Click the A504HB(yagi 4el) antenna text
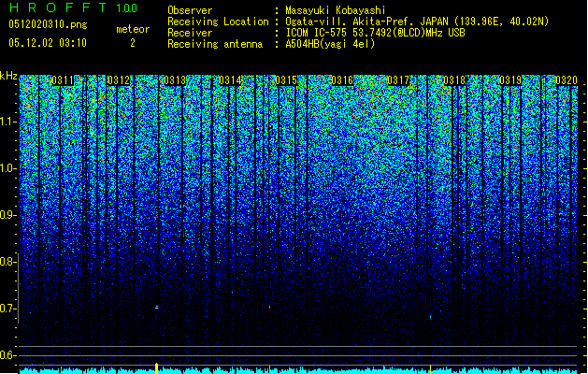 pos(330,44)
